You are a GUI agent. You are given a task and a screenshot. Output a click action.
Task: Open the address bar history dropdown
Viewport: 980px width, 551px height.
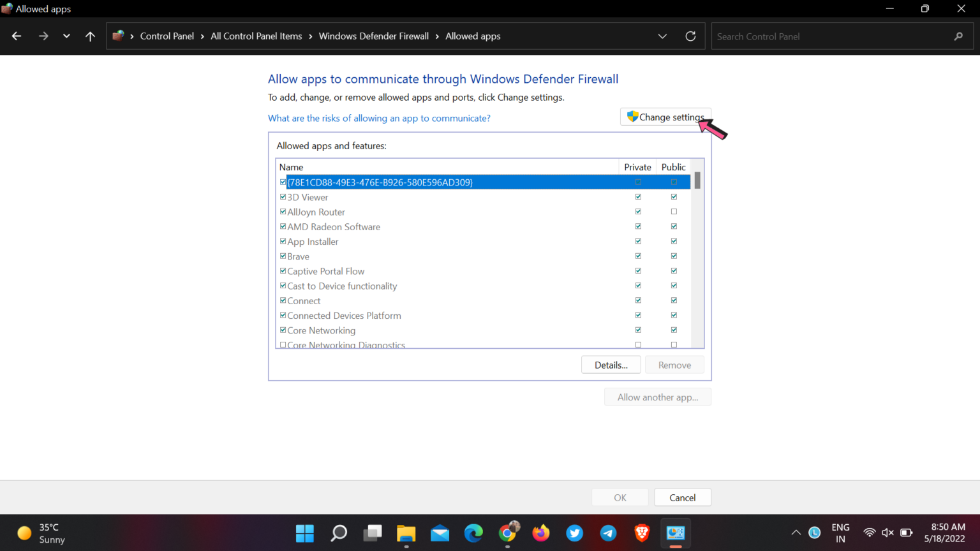(x=662, y=36)
